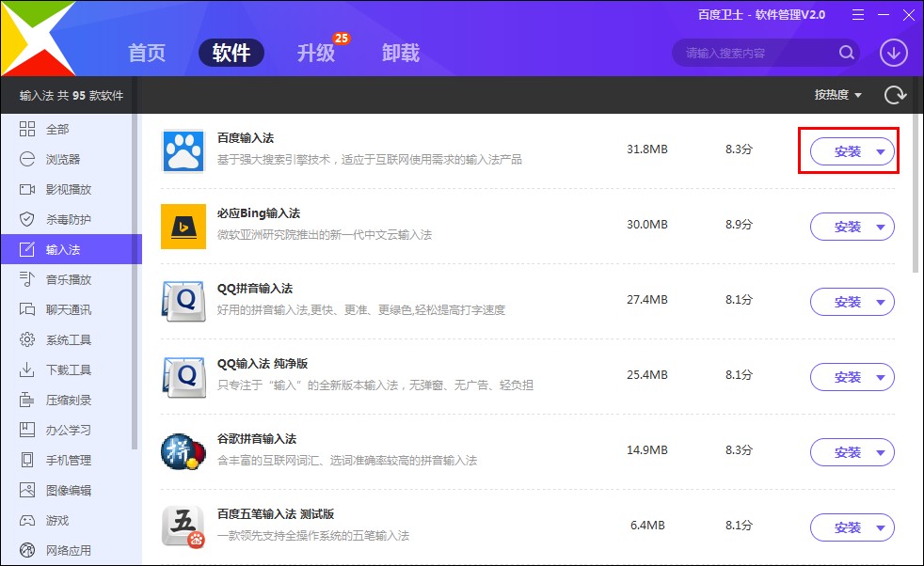
Task: Click the QQ输入法 纯净版 app icon
Action: (183, 377)
